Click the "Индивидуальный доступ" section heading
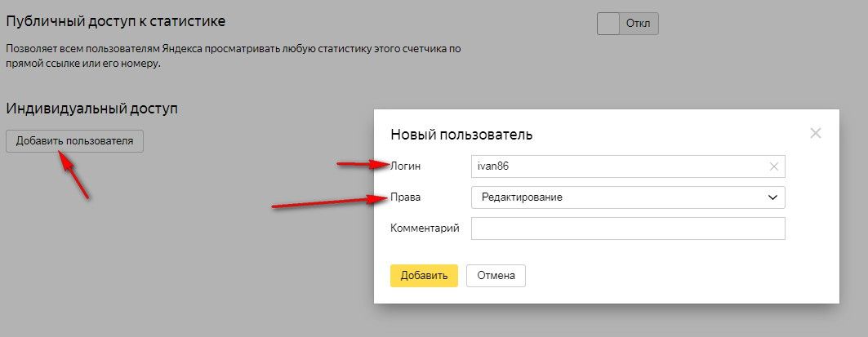This screenshot has height=337, width=868. click(x=91, y=108)
